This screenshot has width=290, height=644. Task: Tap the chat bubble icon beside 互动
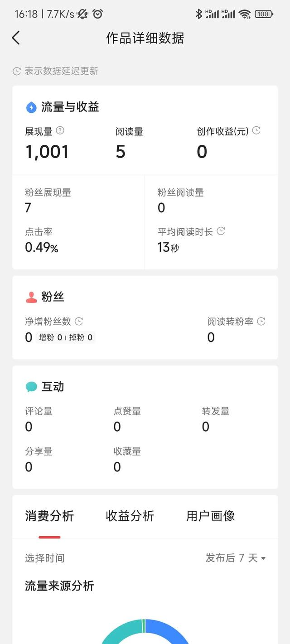pyautogui.click(x=31, y=386)
